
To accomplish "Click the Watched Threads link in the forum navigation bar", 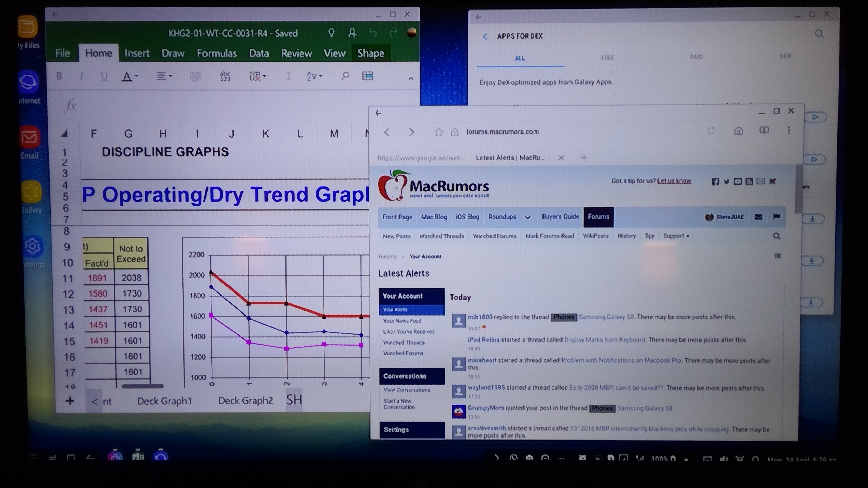I will (x=441, y=236).
